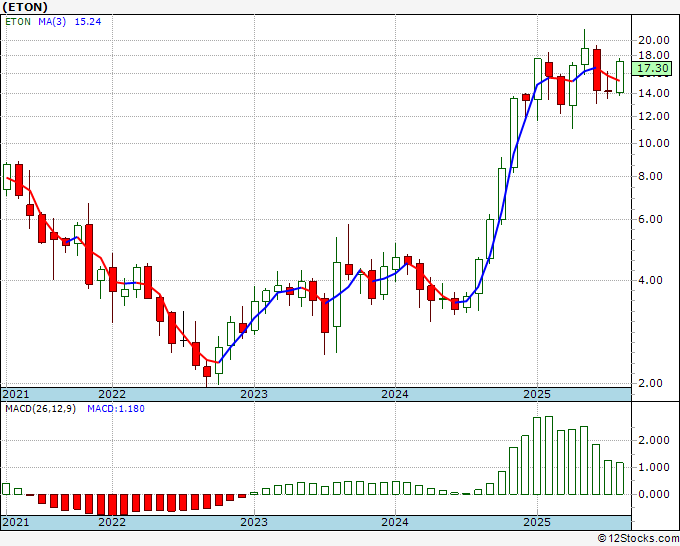This screenshot has width=680, height=546.
Task: Click the 10.00 price axis label
Action: (x=654, y=144)
